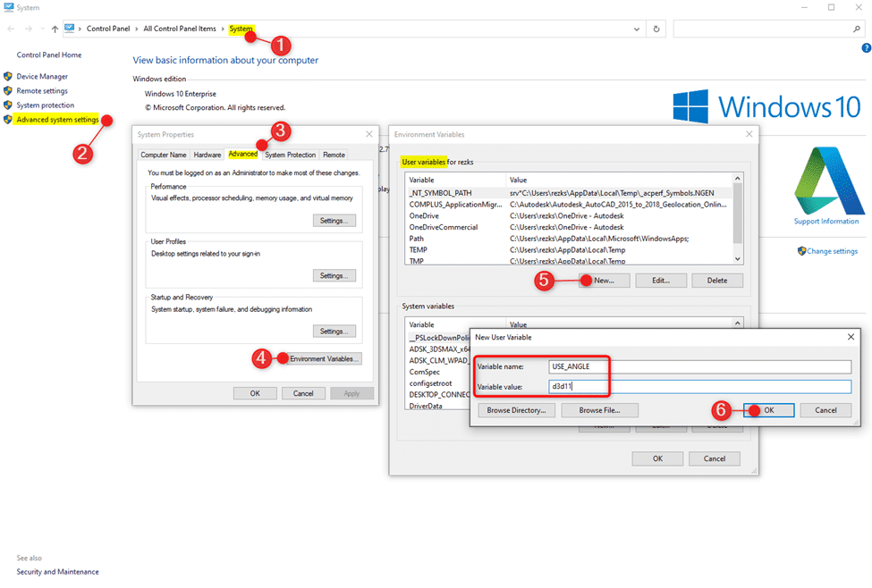The image size is (872, 588).
Task: Switch to the Hardware tab
Action: (x=207, y=155)
